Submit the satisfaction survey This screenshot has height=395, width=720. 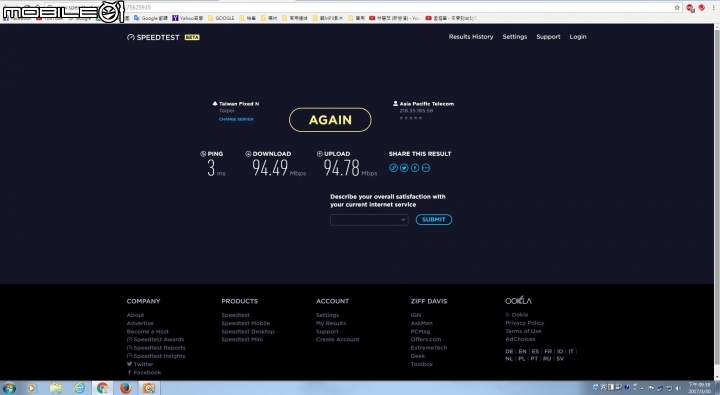point(434,220)
